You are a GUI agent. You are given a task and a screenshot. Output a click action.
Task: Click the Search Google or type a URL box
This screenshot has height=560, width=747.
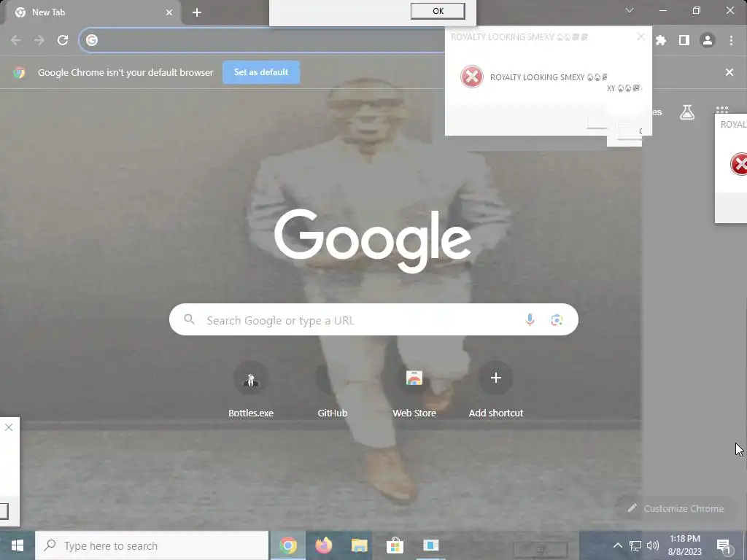[373, 319]
